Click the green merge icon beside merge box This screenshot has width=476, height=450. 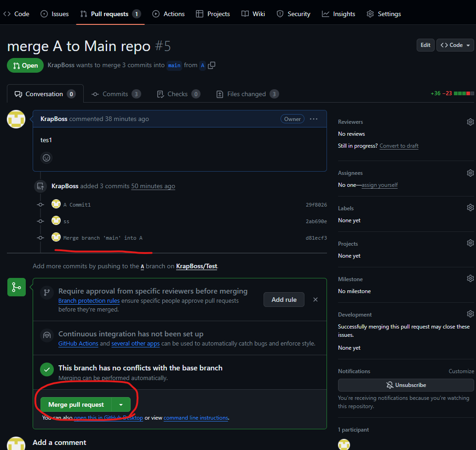17,287
